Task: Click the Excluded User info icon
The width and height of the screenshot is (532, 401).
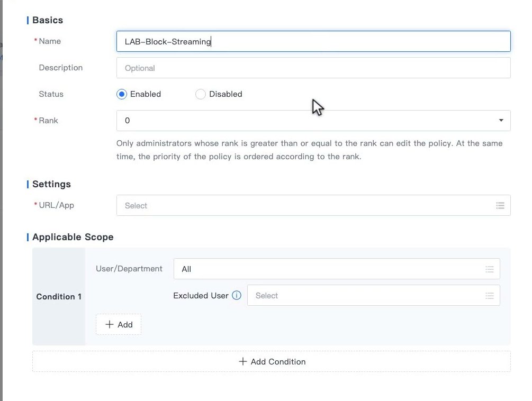Action: coord(237,295)
